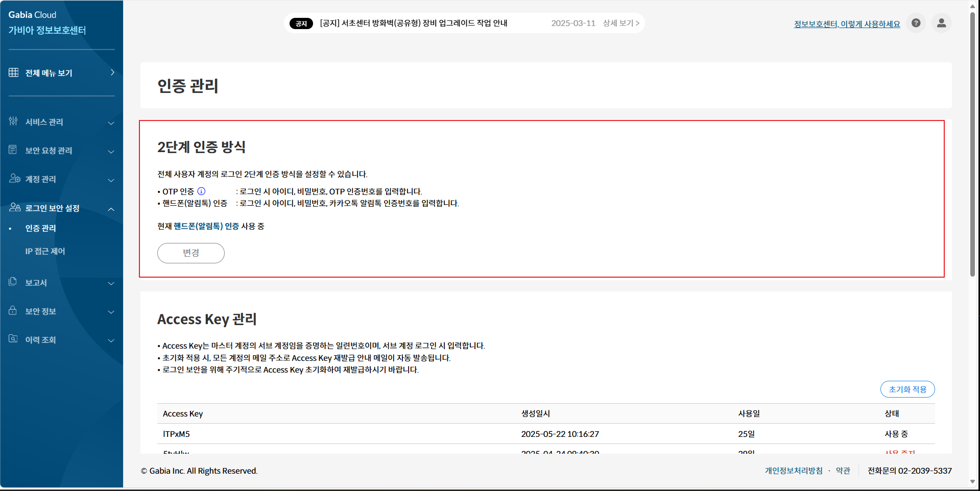Open the 개인정보처리방침 footer link
Image resolution: width=980 pixels, height=491 pixels.
(x=794, y=471)
